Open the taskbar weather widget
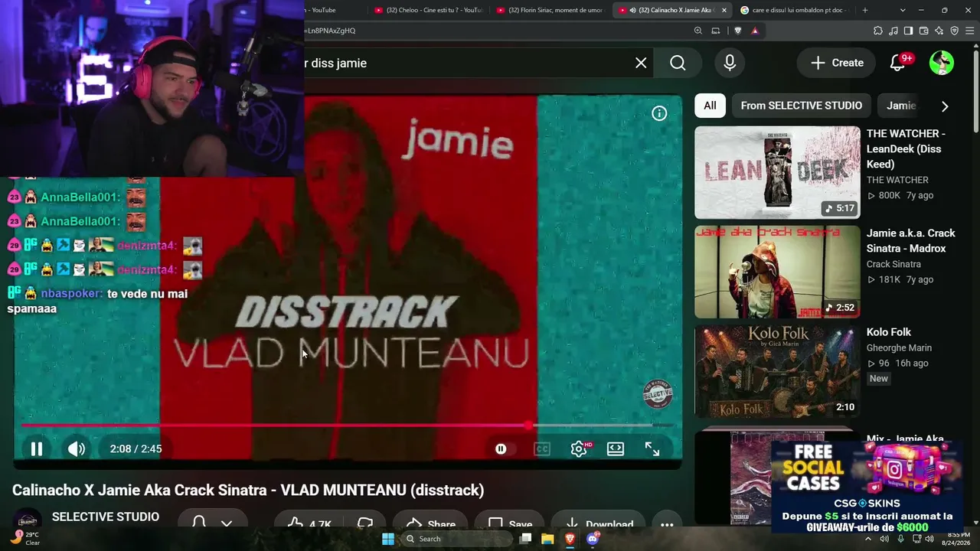This screenshot has height=551, width=980. tap(24, 539)
